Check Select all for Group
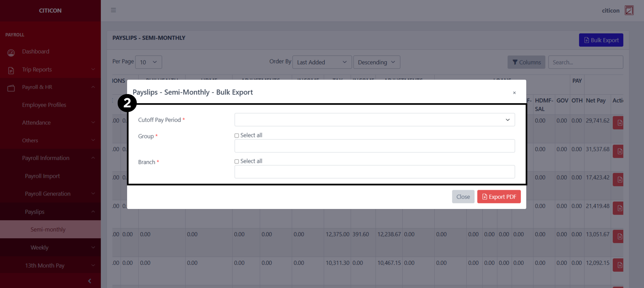The image size is (644, 288). click(237, 136)
